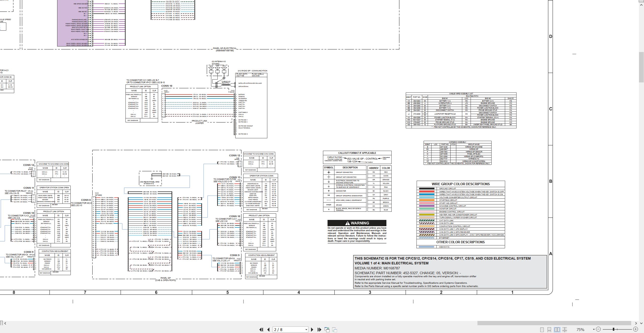The width and height of the screenshot is (644, 333).
Task: Click the '(2) ANTENNA AS' label
Action: [x=219, y=62]
